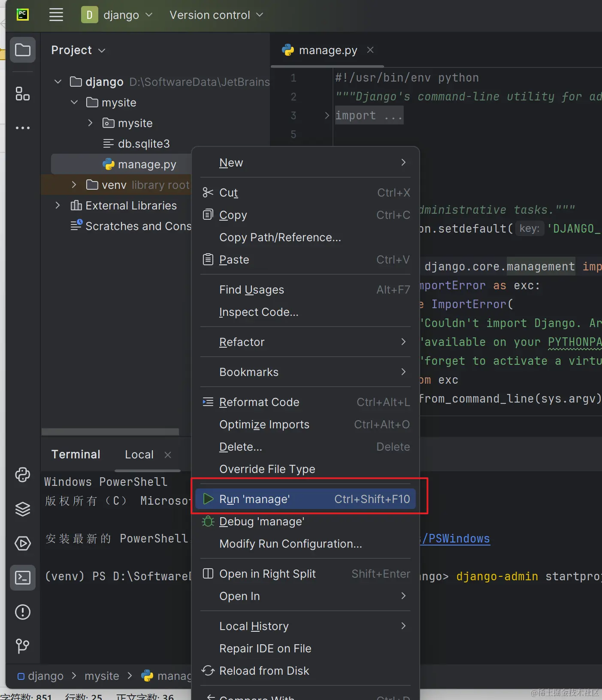Image resolution: width=602 pixels, height=700 pixels.
Task: Click mysite breadcrumb in navigation bar
Action: (x=102, y=676)
